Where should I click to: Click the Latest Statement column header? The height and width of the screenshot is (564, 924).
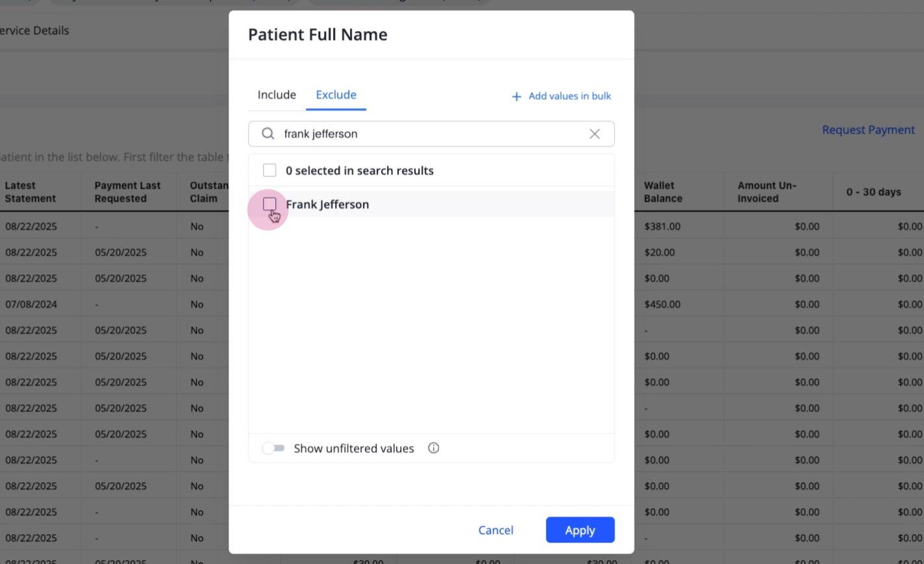(31, 192)
